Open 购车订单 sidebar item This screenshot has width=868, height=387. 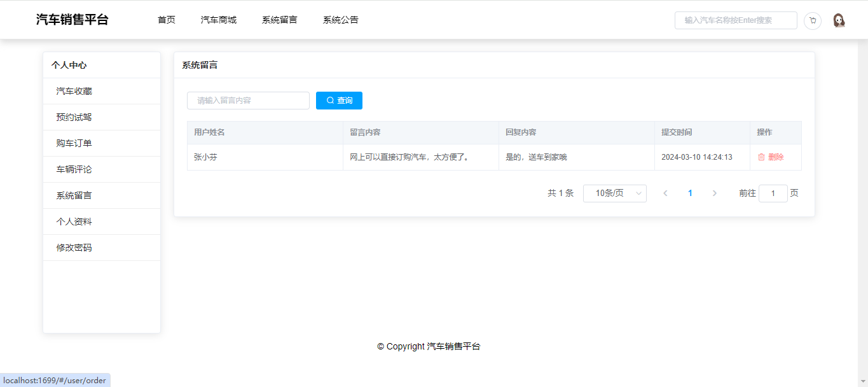(x=74, y=143)
